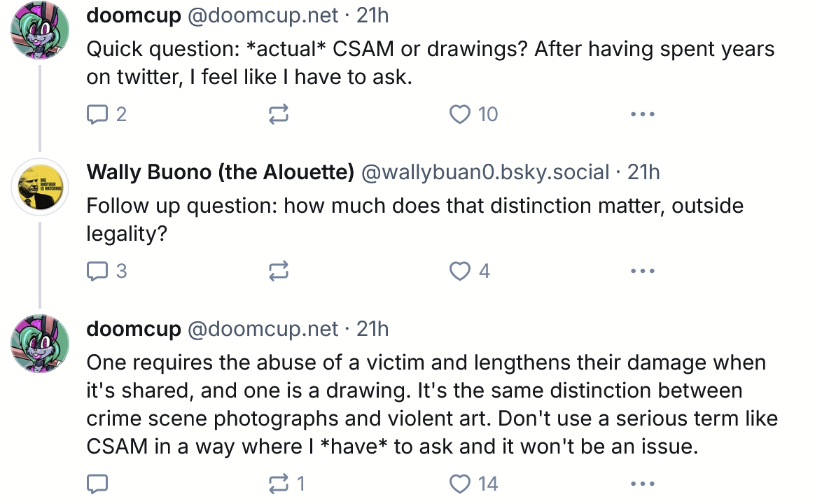The image size is (815, 504).
Task: Open Wally Buono's profile avatar
Action: pos(40,187)
